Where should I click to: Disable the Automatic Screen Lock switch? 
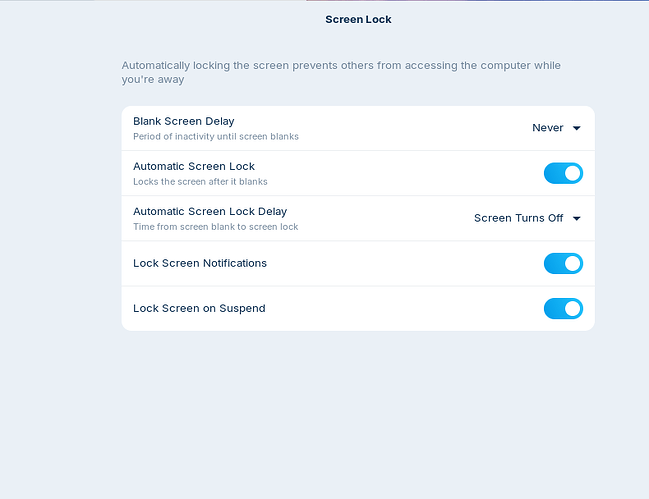coord(563,173)
